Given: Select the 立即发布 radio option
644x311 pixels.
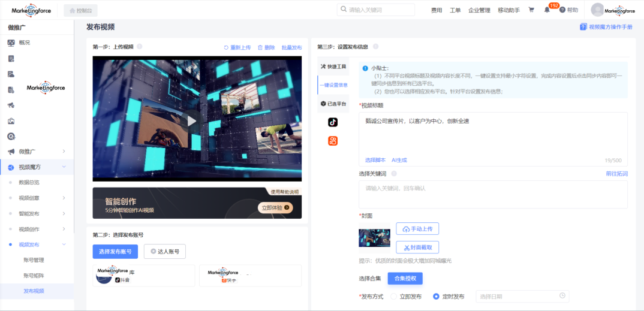Looking at the screenshot, I should click(394, 296).
